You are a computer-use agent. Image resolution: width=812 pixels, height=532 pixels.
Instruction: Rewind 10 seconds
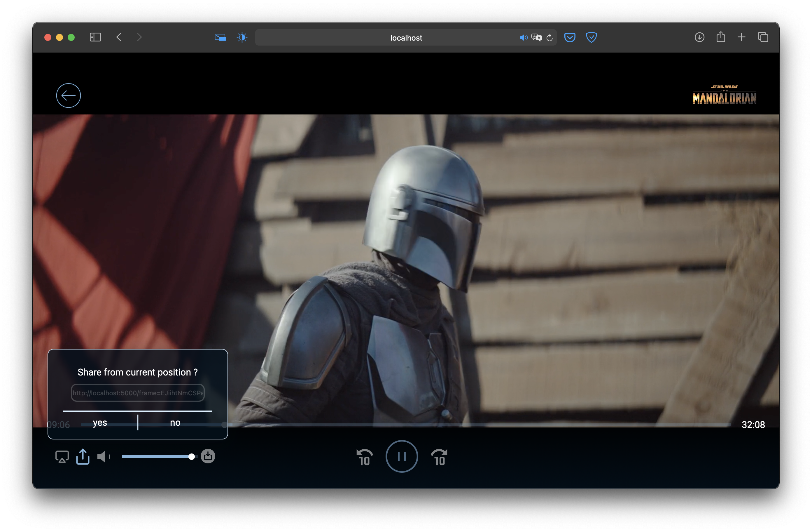[364, 457]
